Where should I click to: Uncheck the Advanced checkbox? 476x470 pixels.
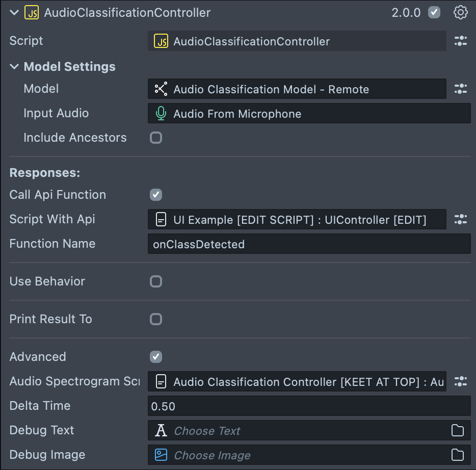(x=156, y=357)
